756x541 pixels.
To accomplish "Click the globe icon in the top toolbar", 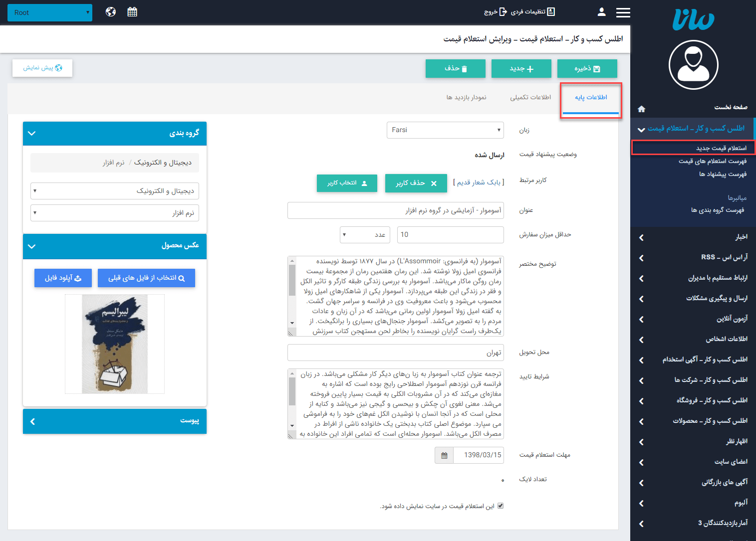I will pos(110,11).
